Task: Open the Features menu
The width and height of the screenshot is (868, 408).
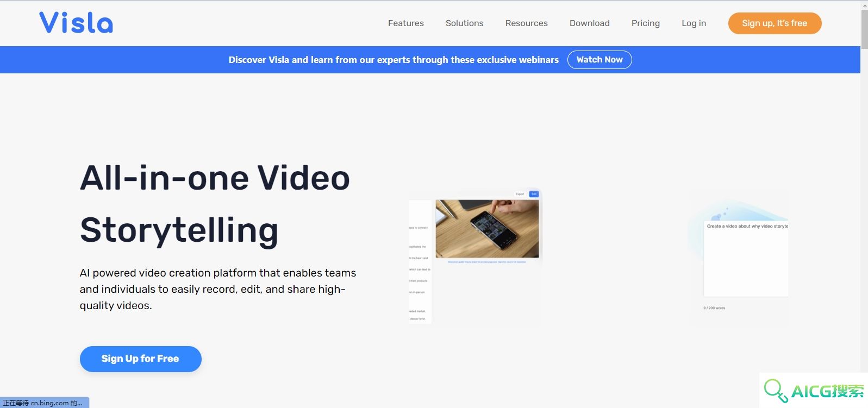Action: (x=405, y=23)
